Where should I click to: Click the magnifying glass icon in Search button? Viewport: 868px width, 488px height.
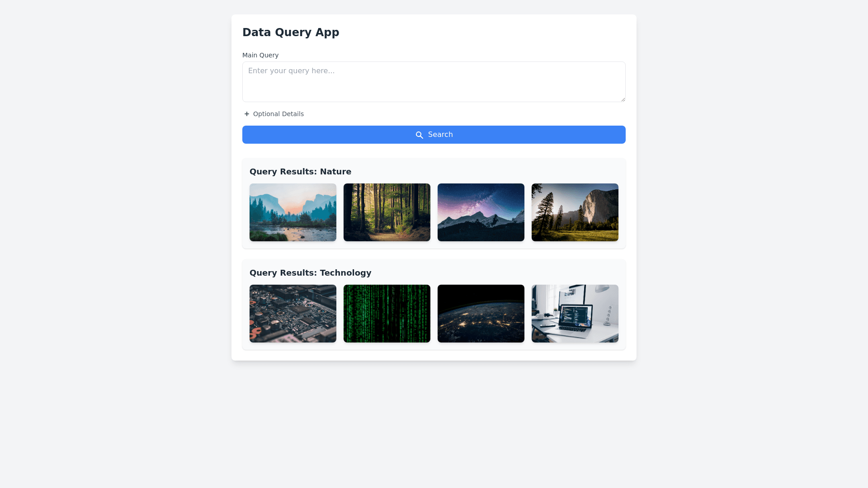point(420,135)
